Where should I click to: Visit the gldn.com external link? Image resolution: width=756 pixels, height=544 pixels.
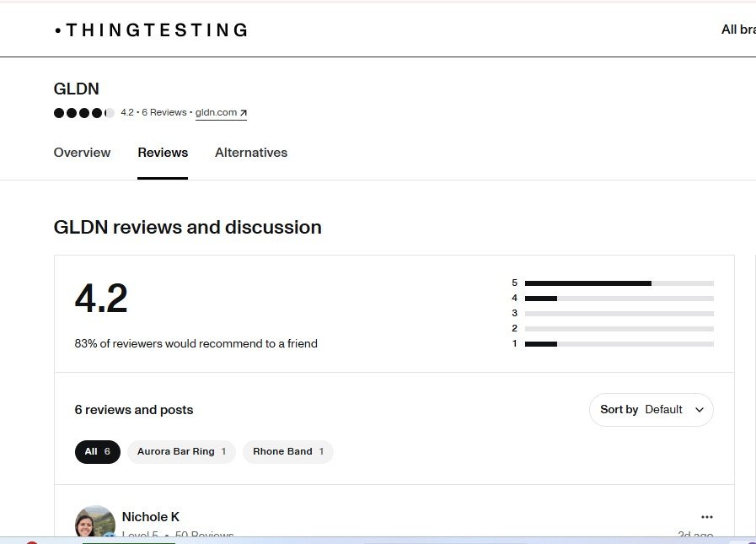tap(221, 112)
